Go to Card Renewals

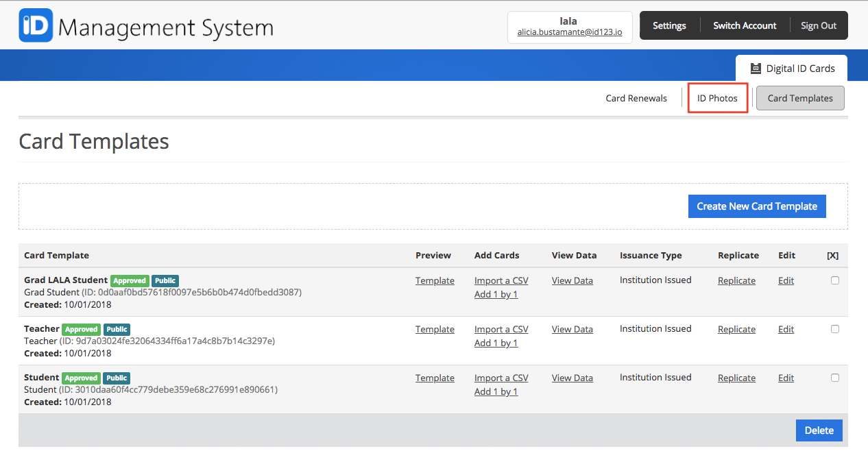636,98
